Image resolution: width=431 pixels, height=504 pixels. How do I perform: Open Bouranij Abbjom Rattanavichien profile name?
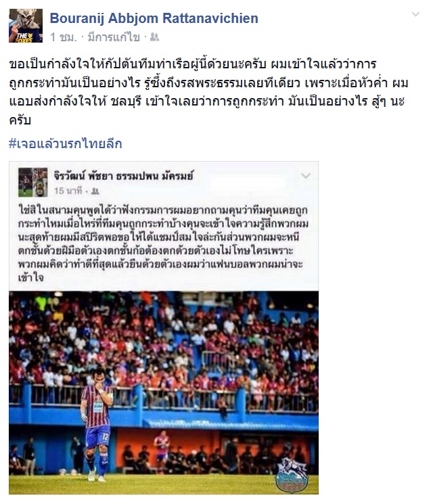coord(154,18)
